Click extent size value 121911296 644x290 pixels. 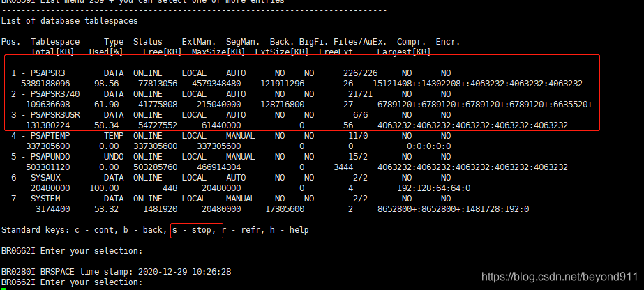pyautogui.click(x=282, y=84)
